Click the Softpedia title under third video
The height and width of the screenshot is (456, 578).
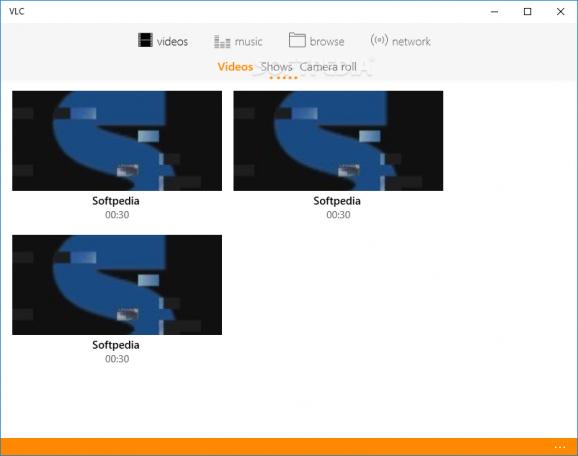click(116, 345)
